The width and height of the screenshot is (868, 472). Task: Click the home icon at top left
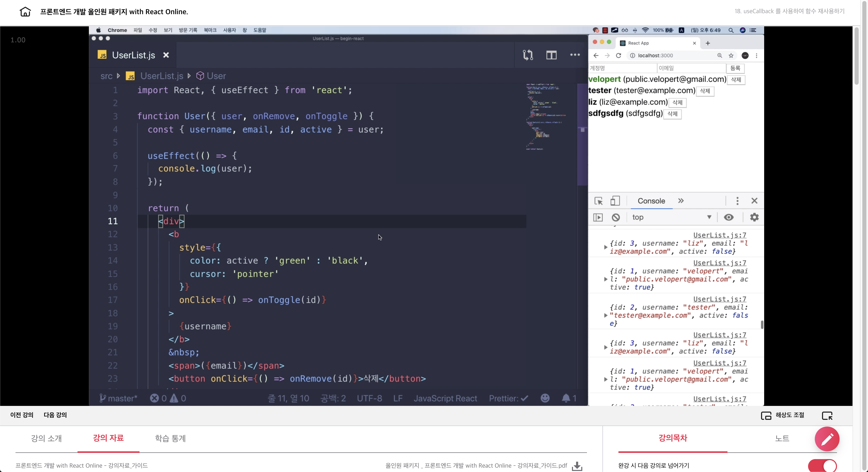[25, 12]
